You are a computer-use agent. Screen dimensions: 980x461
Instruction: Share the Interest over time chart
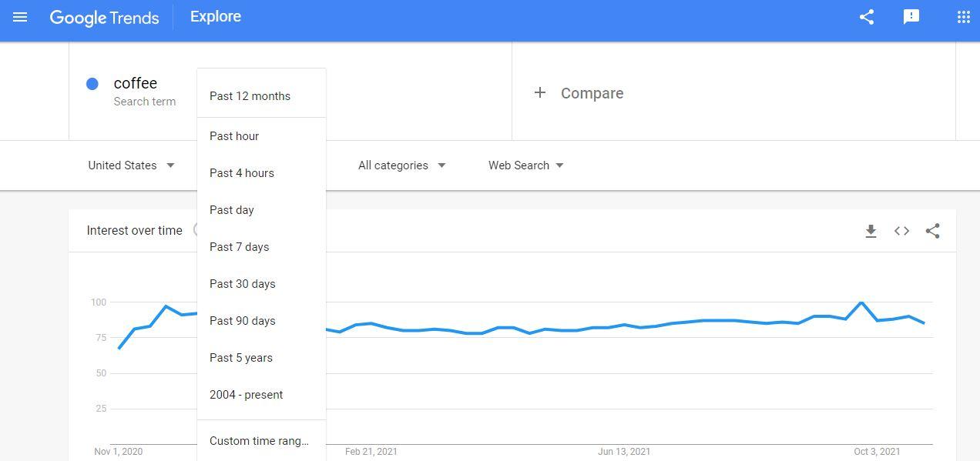pyautogui.click(x=932, y=231)
